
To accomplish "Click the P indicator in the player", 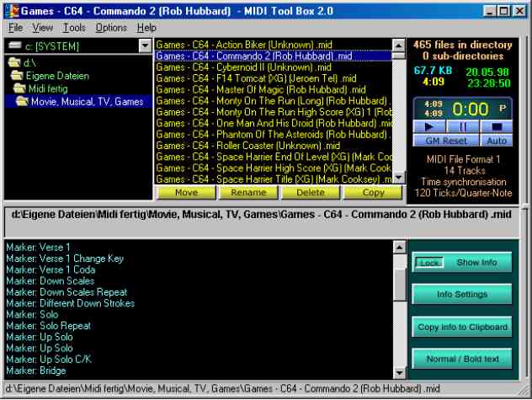I will [503, 108].
